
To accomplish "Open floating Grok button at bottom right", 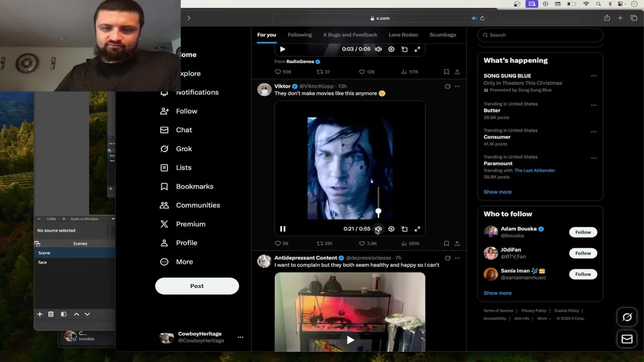I will 627,317.
